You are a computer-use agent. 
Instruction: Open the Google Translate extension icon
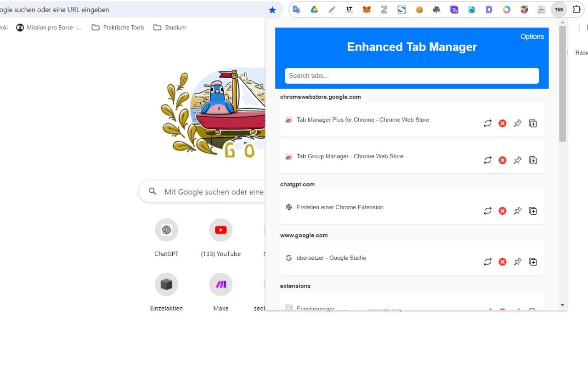coord(297,9)
